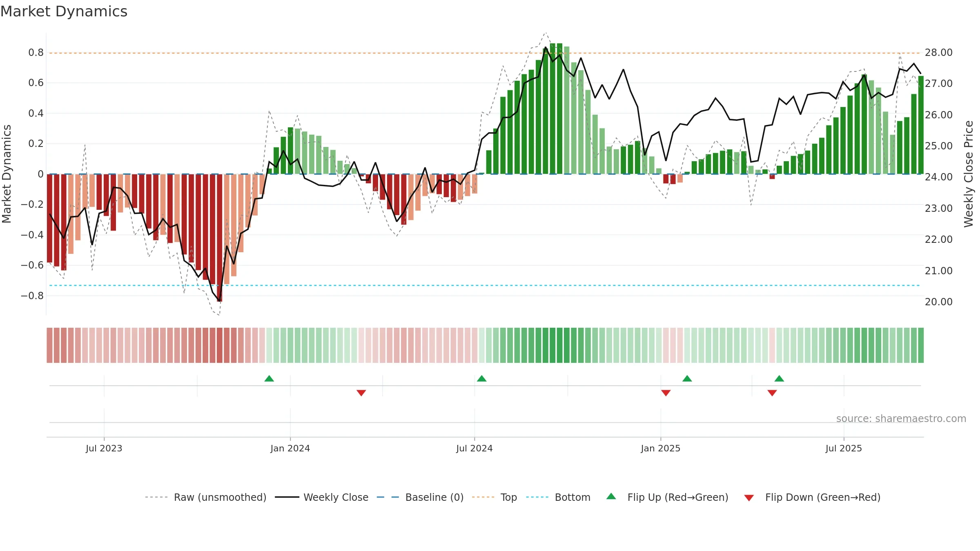This screenshot has height=551, width=980.
Task: Click the rightmost red flip-down triangle marker
Action: (772, 393)
